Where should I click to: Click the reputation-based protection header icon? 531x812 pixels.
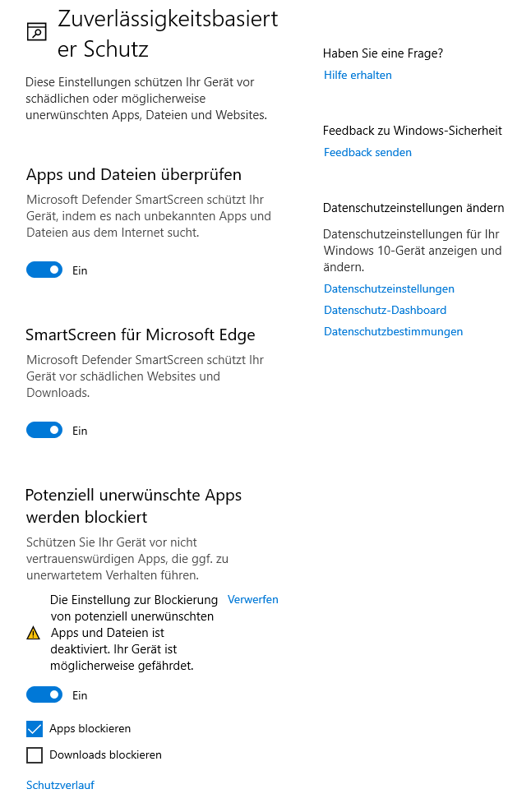click(x=36, y=32)
